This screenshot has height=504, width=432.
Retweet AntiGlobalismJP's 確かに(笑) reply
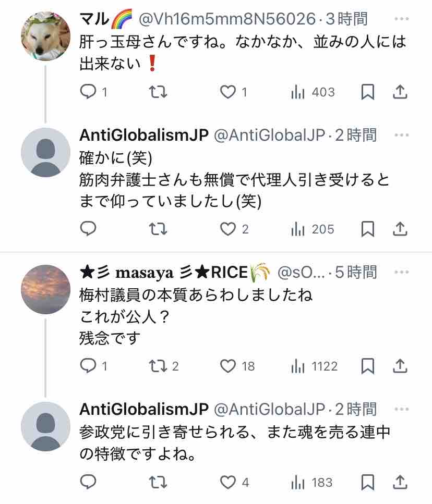[x=158, y=229]
